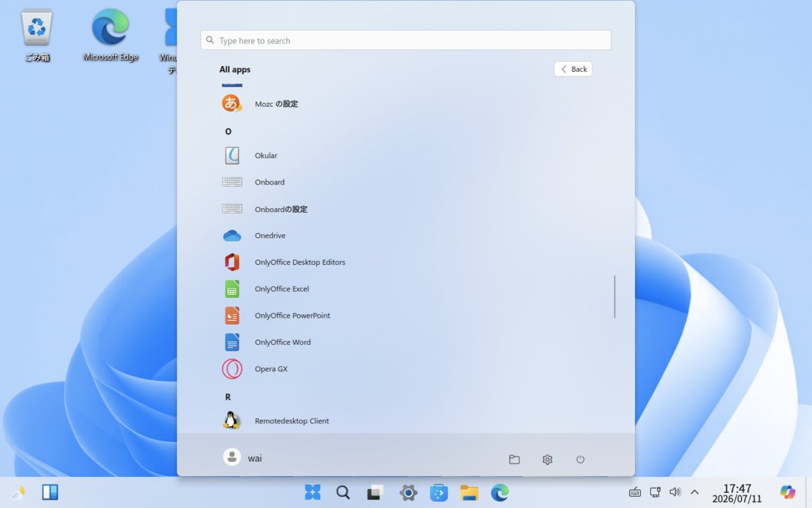The width and height of the screenshot is (812, 508).
Task: Click the Start button on taskbar
Action: tap(313, 492)
